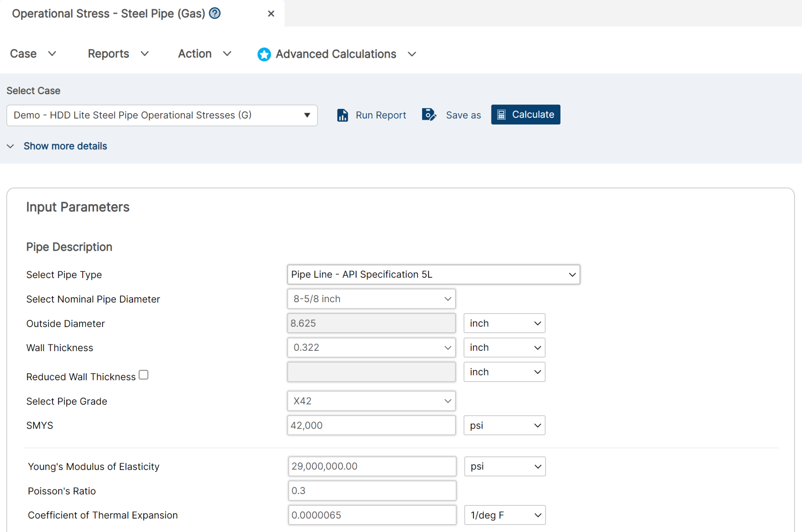This screenshot has width=802, height=532.
Task: Edit the Poisson's Ratio input field
Action: click(371, 491)
